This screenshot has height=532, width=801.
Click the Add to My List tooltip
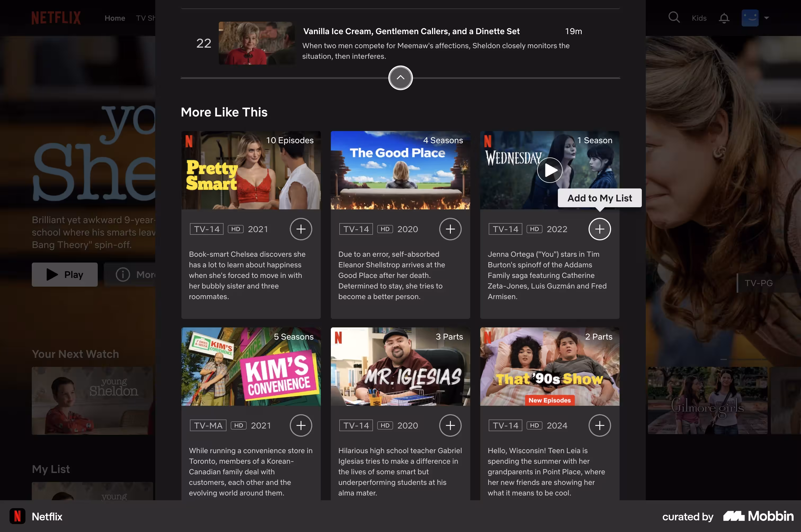click(x=600, y=198)
